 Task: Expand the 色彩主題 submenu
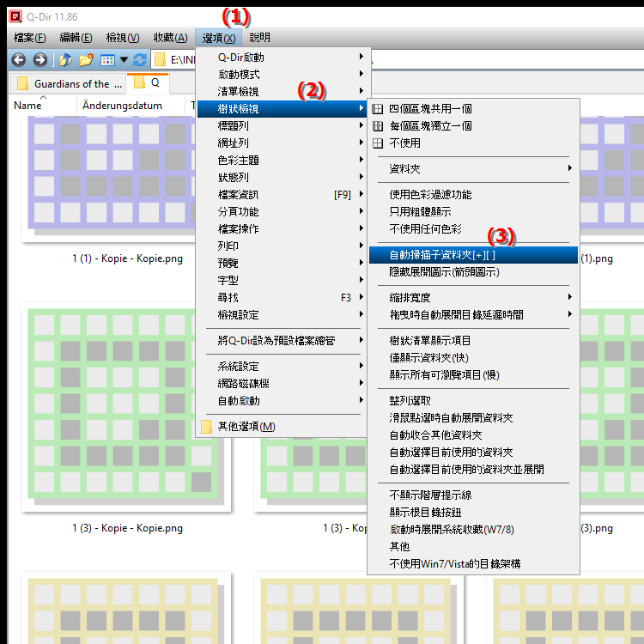click(x=282, y=161)
